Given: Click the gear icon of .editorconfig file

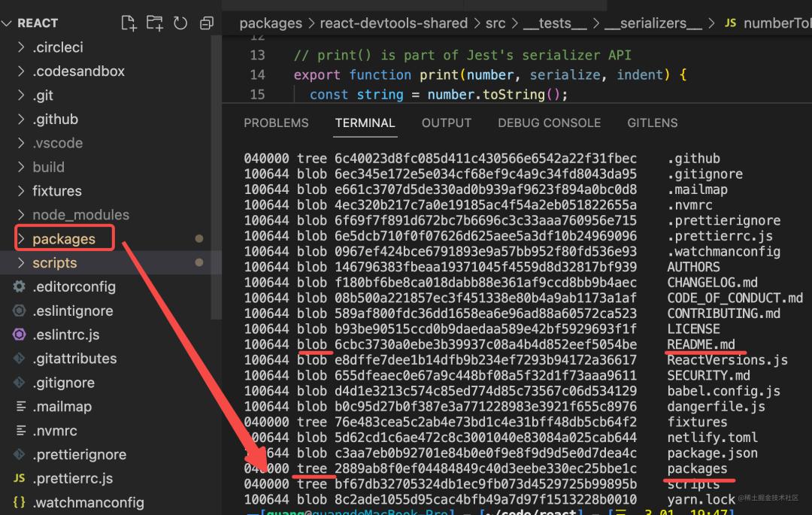Looking at the screenshot, I should 19,286.
